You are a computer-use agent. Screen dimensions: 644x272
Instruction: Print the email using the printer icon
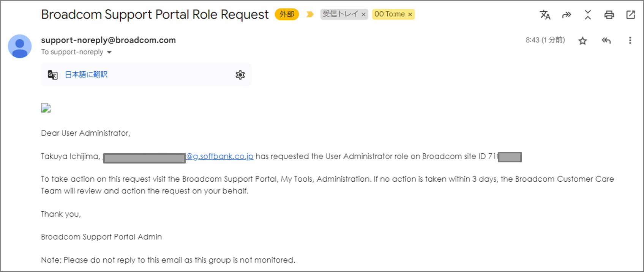609,15
